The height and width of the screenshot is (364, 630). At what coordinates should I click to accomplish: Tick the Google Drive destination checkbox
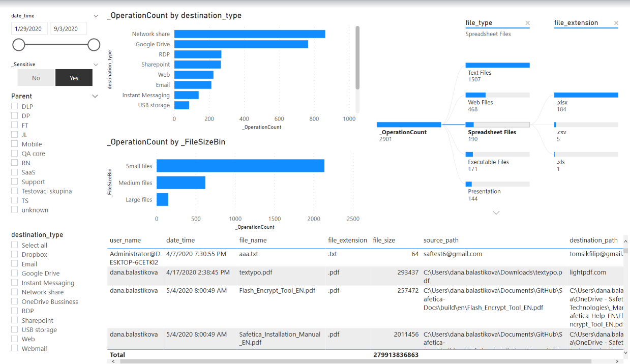click(x=15, y=273)
